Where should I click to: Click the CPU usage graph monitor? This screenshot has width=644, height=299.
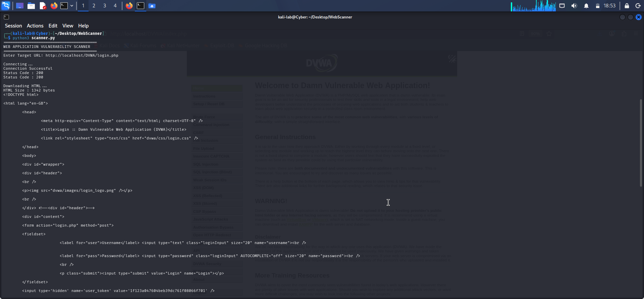point(533,6)
